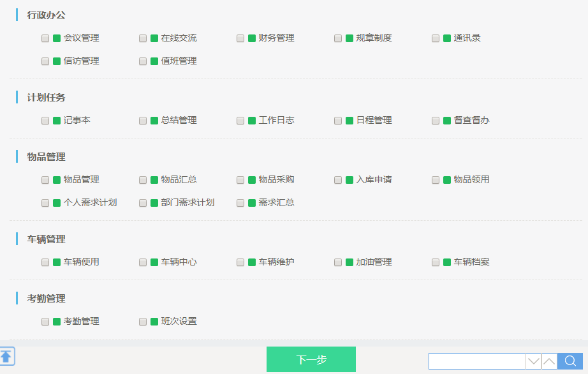Image resolution: width=588 pixels, height=374 pixels.
Task: Tick the 部门需求计划 checkbox
Action: (142, 203)
